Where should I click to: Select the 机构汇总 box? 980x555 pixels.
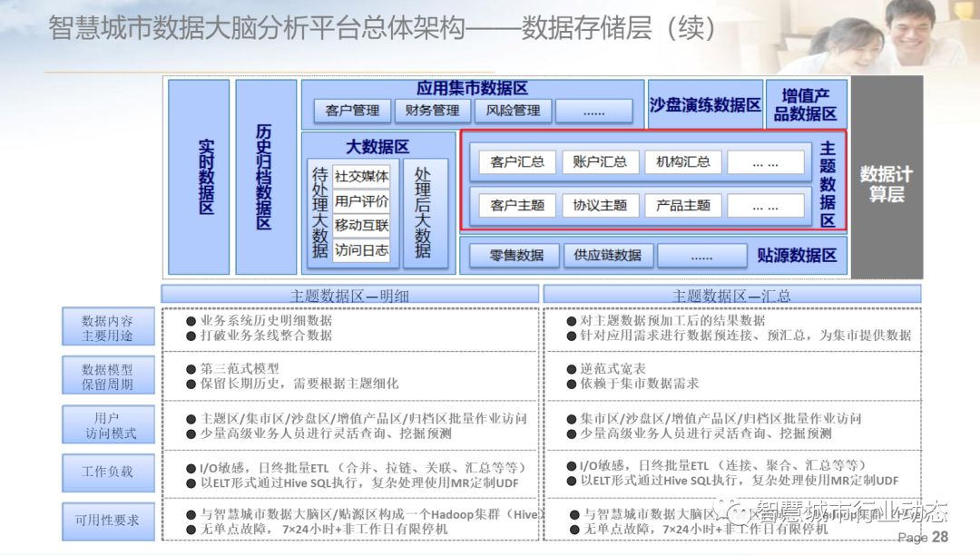click(682, 162)
